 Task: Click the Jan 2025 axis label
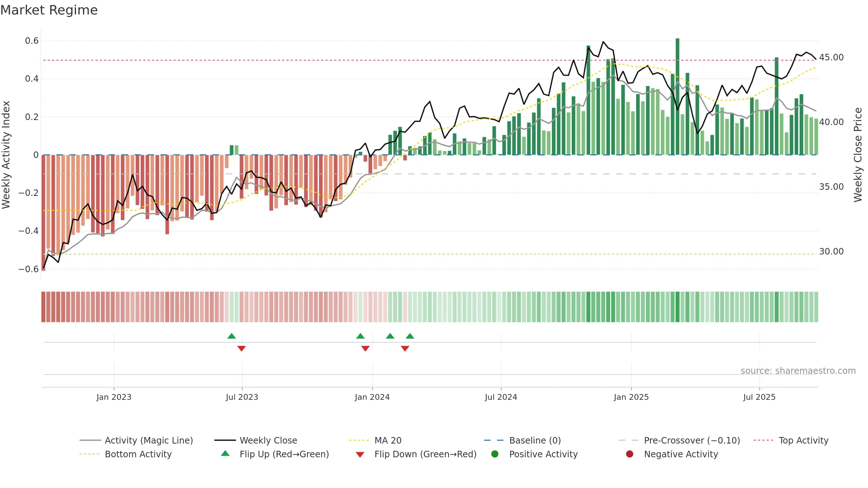click(x=631, y=397)
